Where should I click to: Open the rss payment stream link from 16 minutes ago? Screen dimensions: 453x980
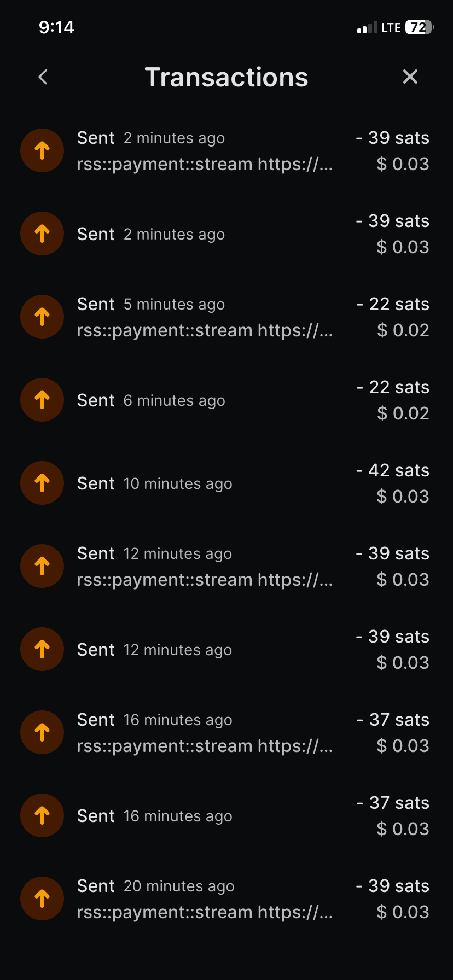pos(205,746)
